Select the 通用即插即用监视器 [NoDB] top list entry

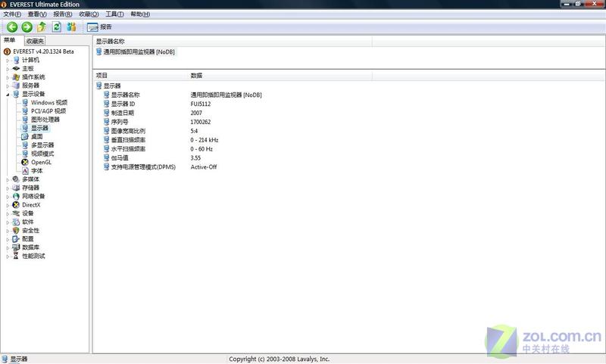coord(136,51)
